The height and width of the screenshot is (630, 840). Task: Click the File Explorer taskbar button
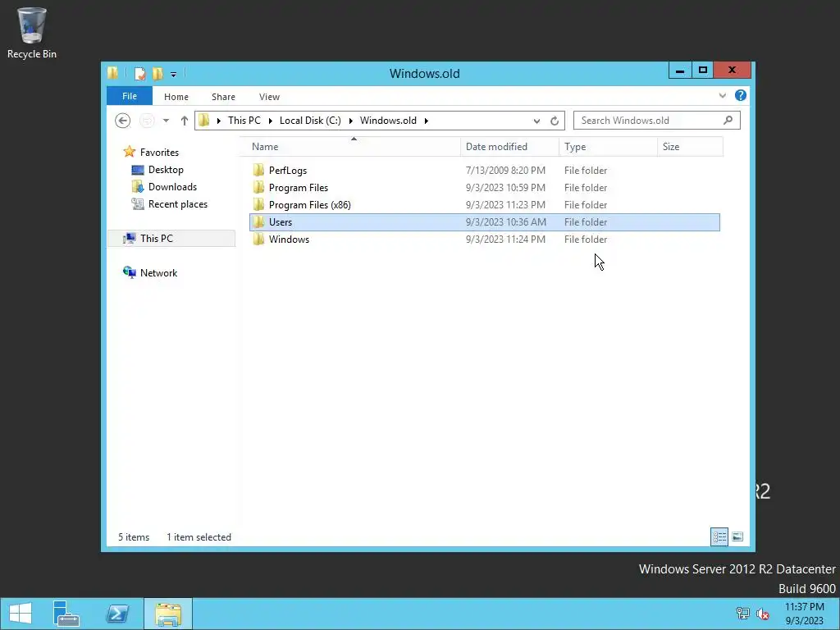[x=168, y=614]
